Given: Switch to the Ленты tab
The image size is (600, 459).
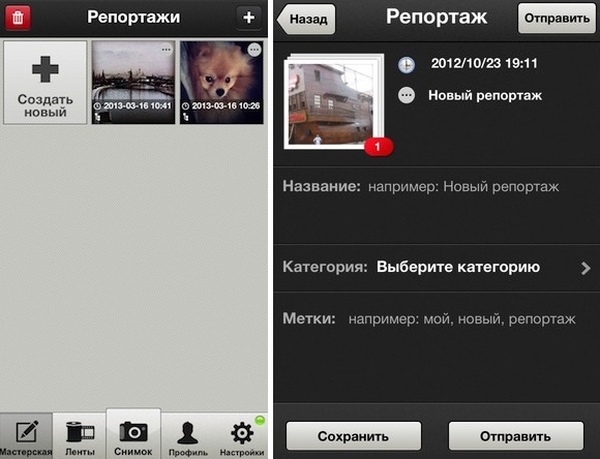Looking at the screenshot, I should coord(80,436).
